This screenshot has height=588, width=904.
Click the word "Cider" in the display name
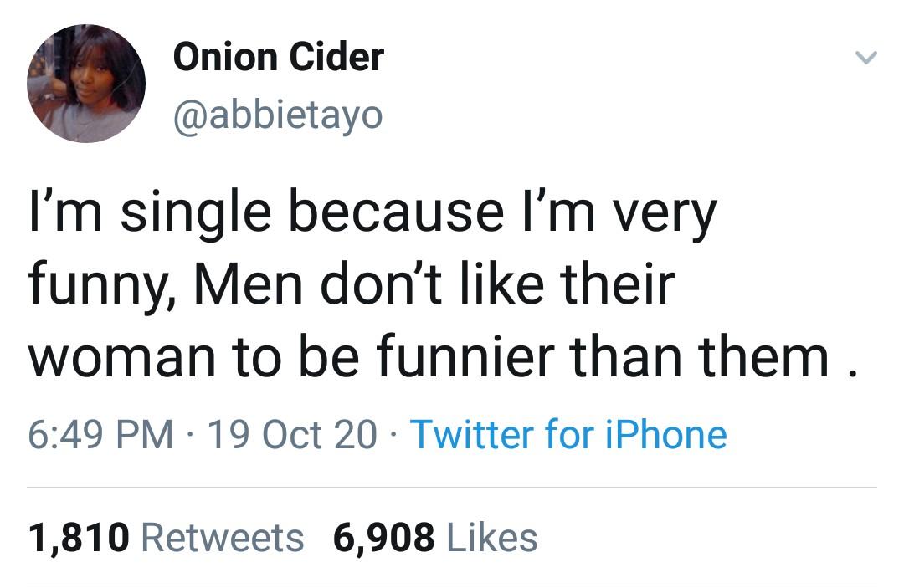(338, 58)
